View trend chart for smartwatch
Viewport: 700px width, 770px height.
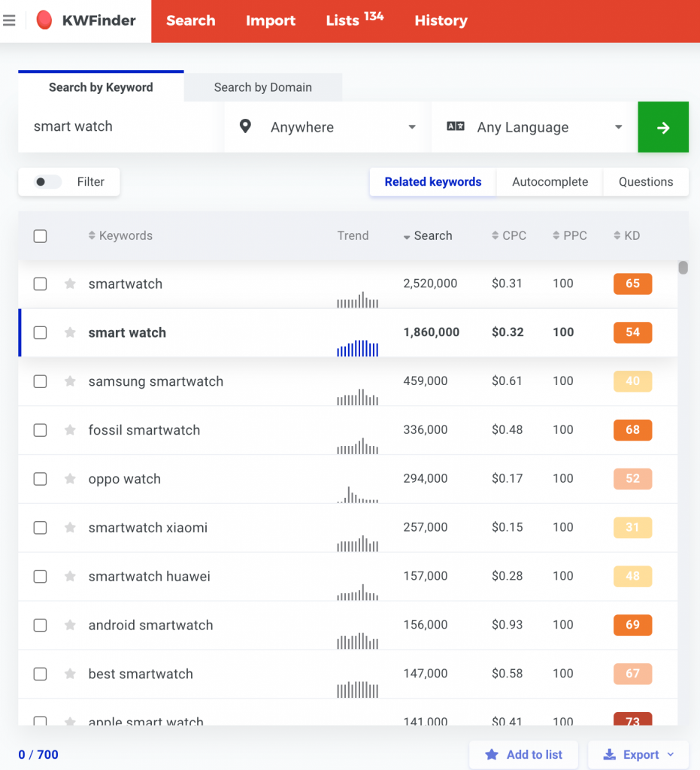click(357, 299)
